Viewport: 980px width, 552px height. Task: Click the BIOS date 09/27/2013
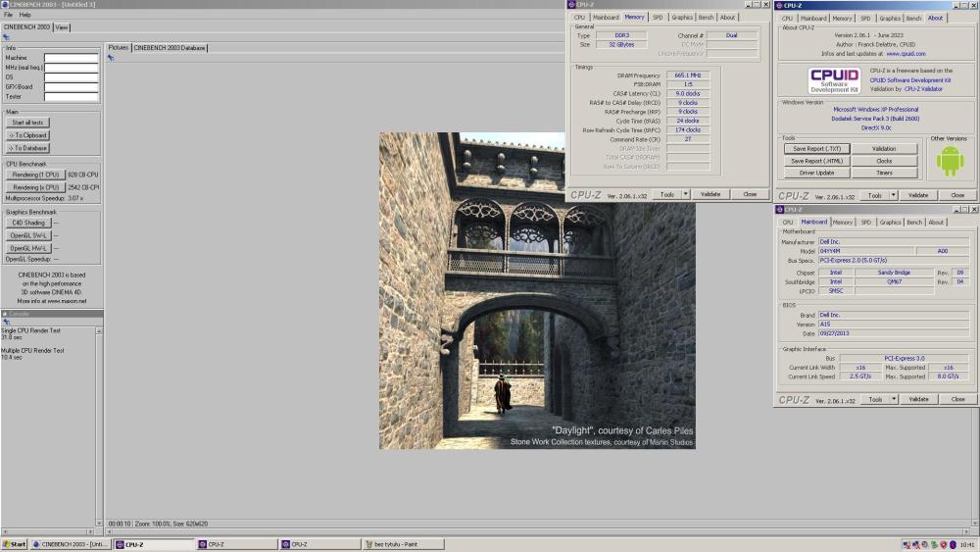(x=894, y=333)
